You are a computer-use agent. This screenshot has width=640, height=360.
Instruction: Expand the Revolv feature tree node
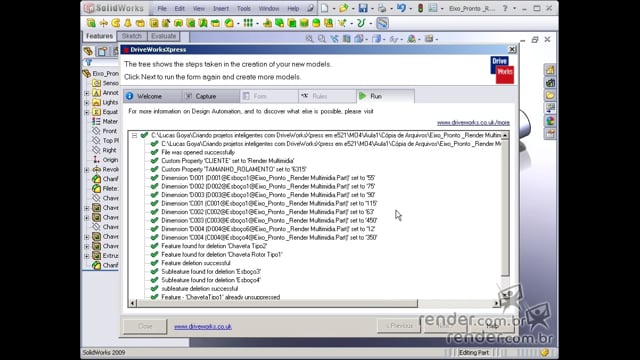(87, 170)
